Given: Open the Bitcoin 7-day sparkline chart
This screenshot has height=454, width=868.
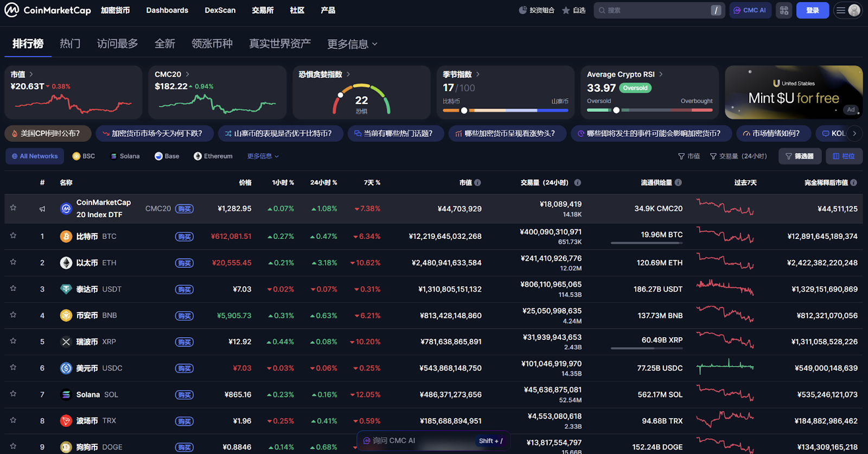Looking at the screenshot, I should point(725,236).
